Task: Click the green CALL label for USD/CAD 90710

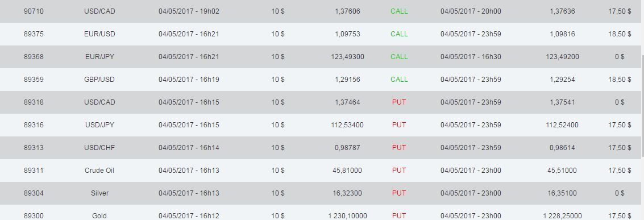Action: [399, 11]
